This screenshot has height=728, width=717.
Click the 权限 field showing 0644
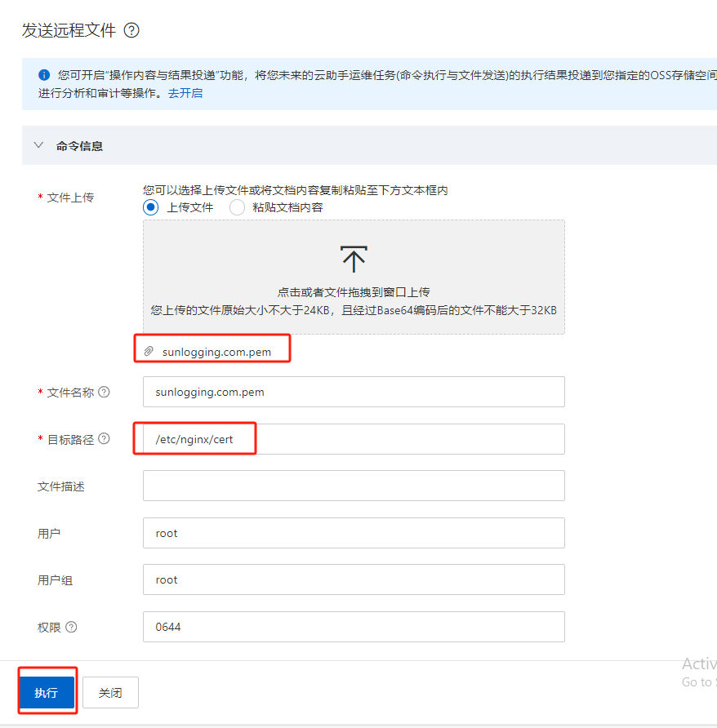354,627
